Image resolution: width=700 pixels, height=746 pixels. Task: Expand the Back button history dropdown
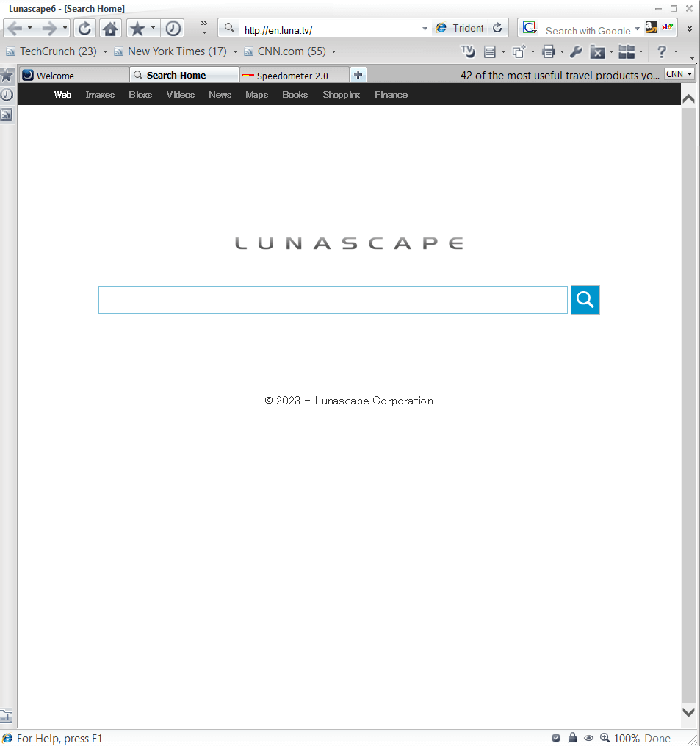pos(29,28)
